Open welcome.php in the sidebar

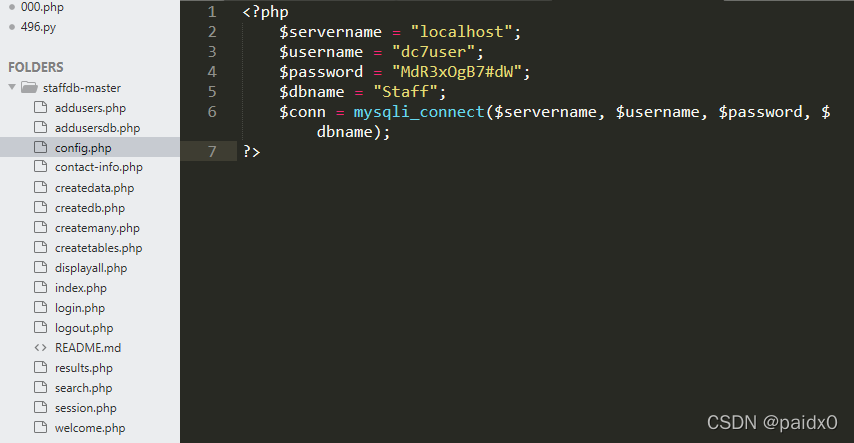point(90,428)
